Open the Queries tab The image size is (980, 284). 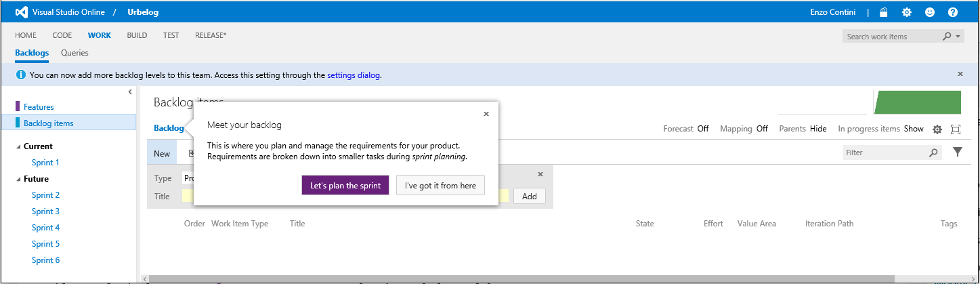point(74,53)
